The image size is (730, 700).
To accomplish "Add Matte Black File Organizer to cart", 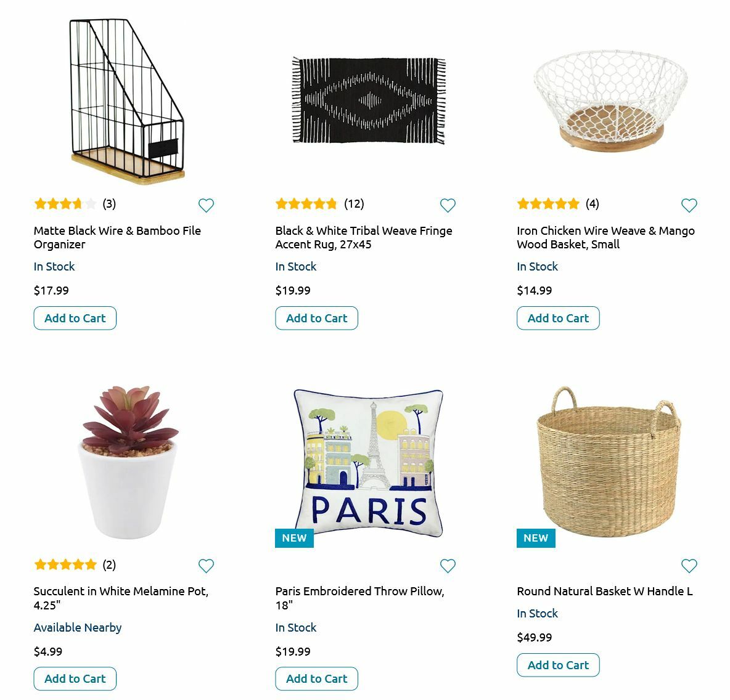I will (x=75, y=318).
